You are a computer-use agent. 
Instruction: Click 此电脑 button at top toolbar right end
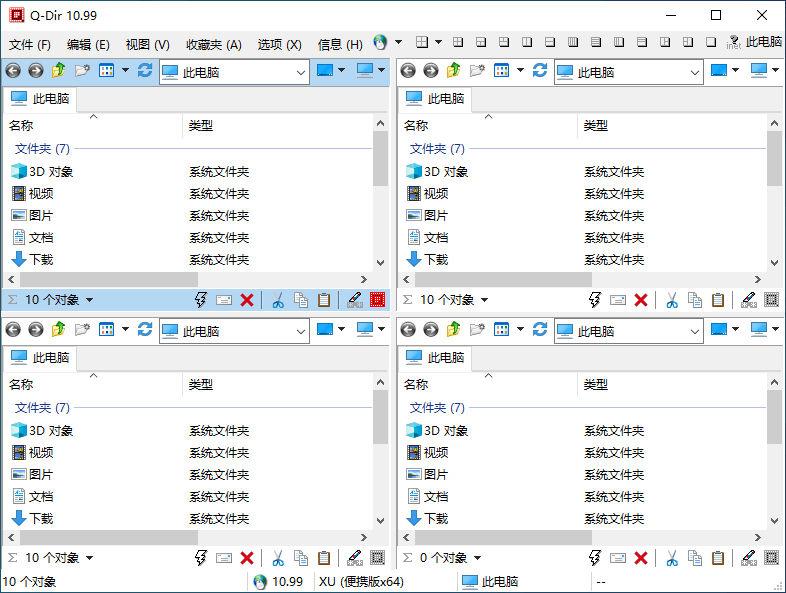pos(763,42)
